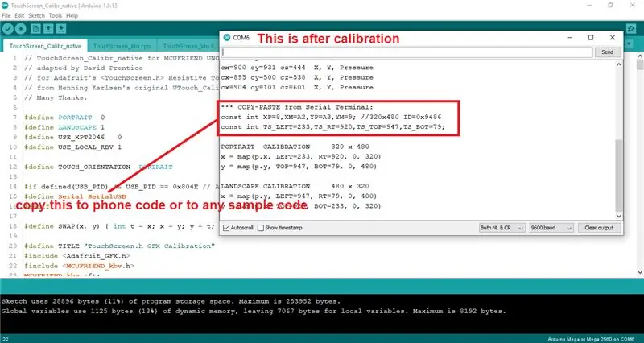Click the serial monitor scroll down arrow

(619, 216)
